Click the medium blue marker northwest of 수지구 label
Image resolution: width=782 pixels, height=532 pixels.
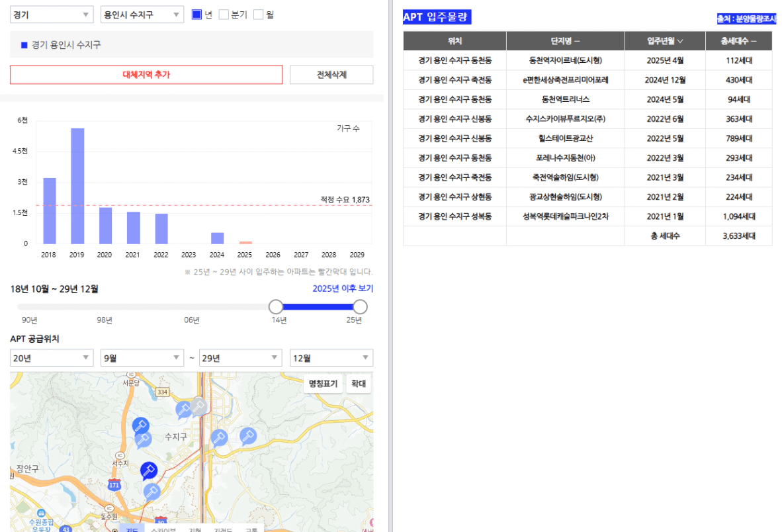tap(141, 425)
